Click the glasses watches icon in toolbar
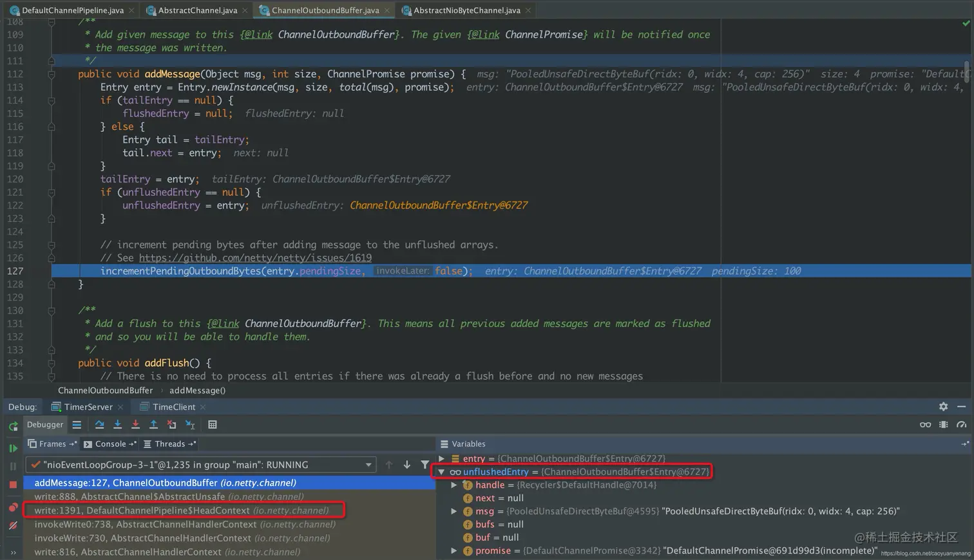This screenshot has height=560, width=974. pyautogui.click(x=925, y=425)
